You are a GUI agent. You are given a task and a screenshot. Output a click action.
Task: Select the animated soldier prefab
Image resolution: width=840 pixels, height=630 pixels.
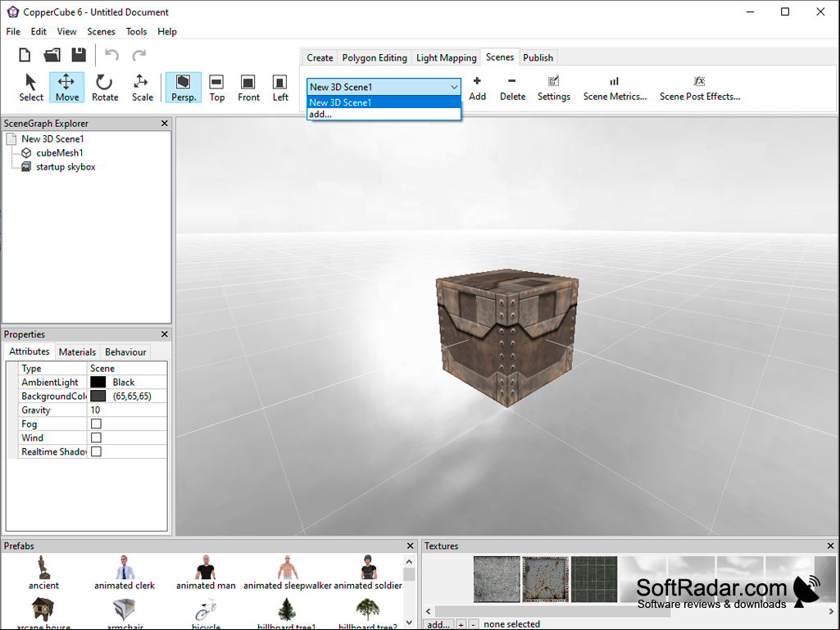point(368,573)
